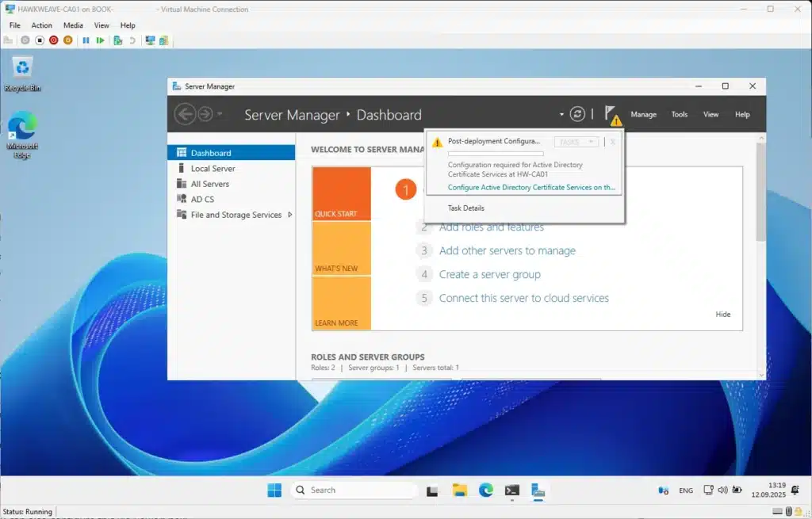The height and width of the screenshot is (519, 812).
Task: Click the green Reset VM toolbar icon
Action: coord(100,40)
